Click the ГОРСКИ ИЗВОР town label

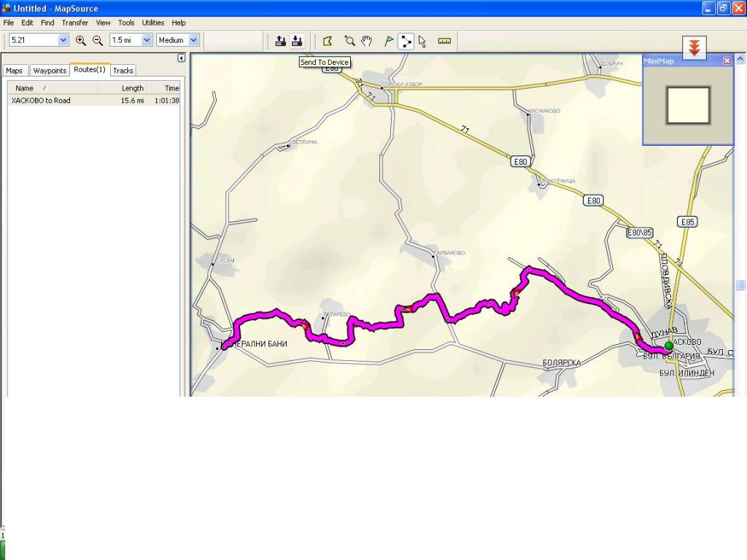pos(402,85)
